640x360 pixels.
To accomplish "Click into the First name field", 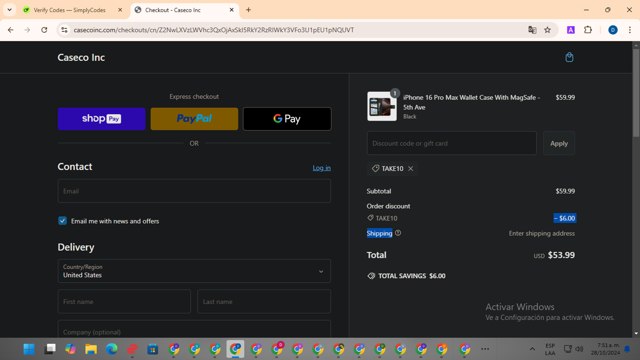I will 124,302.
